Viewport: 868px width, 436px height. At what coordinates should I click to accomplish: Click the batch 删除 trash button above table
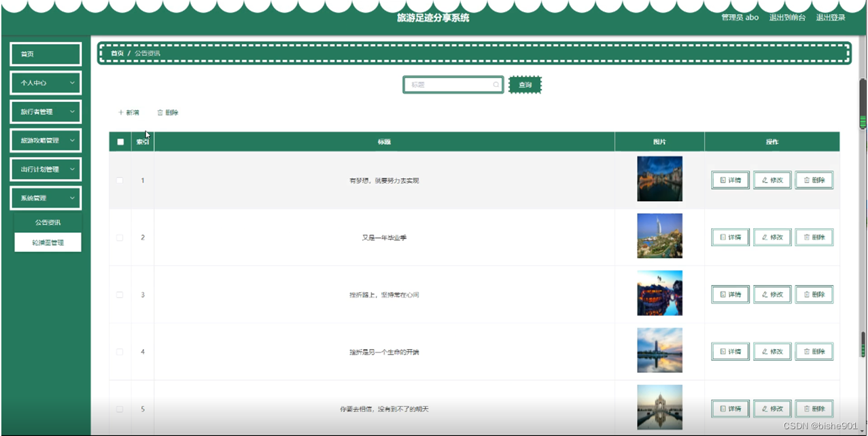(x=168, y=113)
